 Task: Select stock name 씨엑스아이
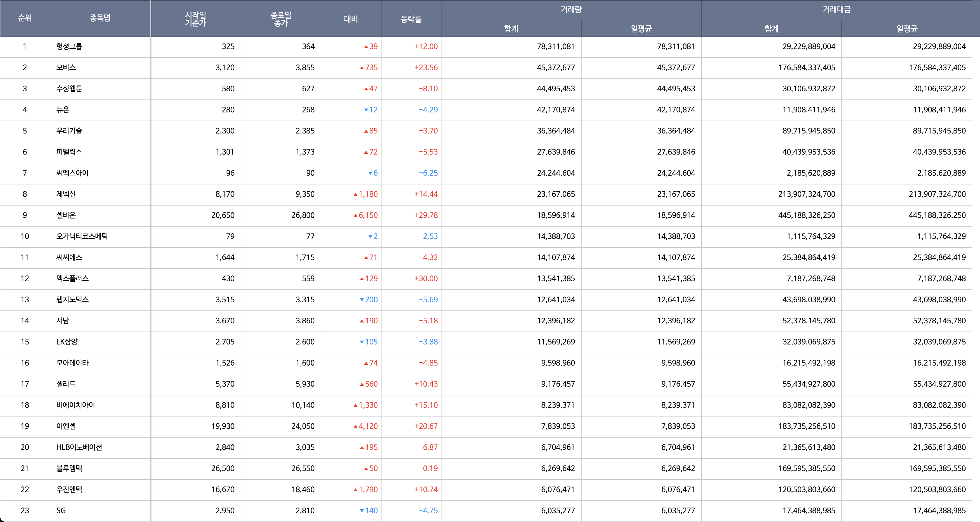(x=72, y=173)
